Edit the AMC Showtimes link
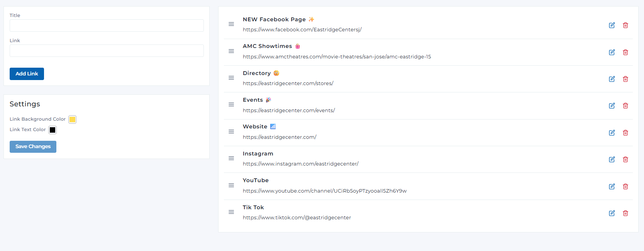The width and height of the screenshot is (644, 251). (x=612, y=52)
